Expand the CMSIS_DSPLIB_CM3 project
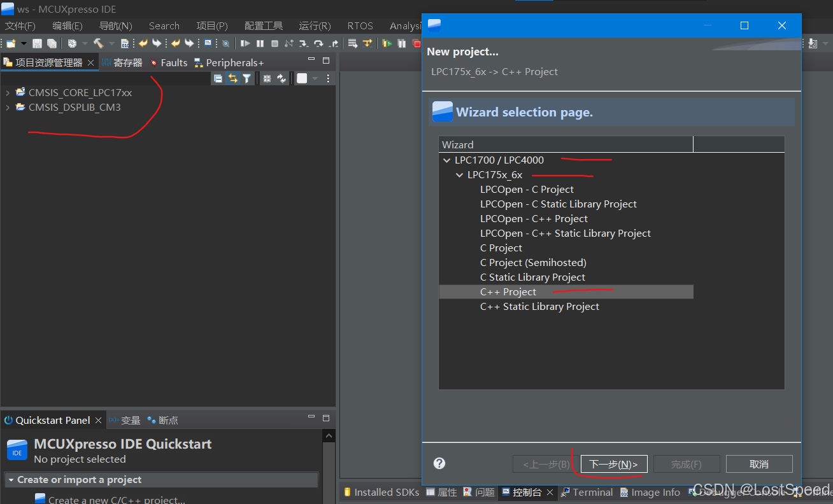 pos(8,108)
